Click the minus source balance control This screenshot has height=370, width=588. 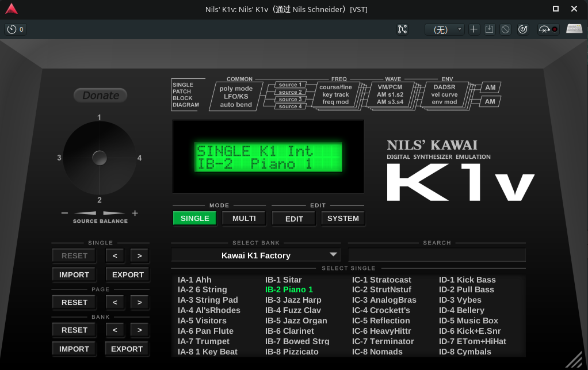(64, 213)
